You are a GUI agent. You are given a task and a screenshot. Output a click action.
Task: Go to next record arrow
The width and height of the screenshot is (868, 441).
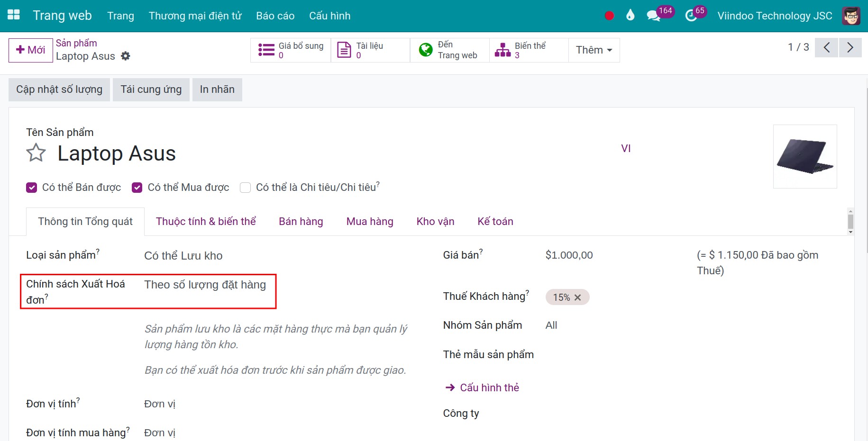[850, 47]
